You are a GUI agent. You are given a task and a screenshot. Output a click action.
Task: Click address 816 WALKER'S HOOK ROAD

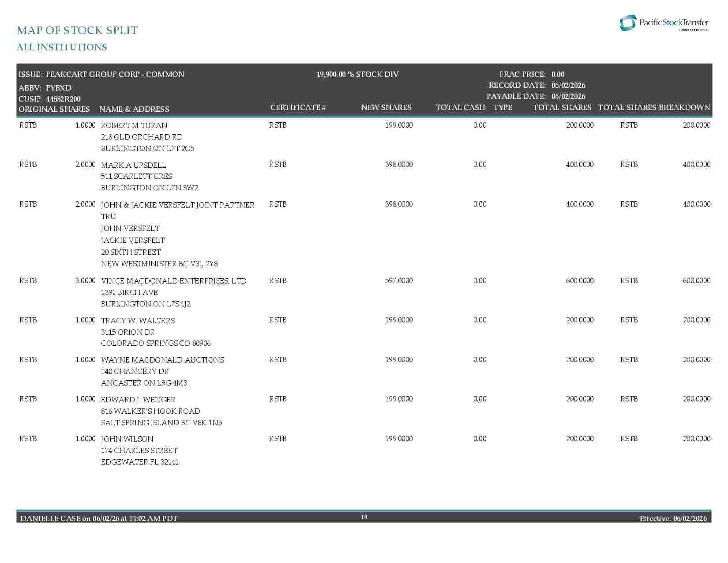coord(150,411)
